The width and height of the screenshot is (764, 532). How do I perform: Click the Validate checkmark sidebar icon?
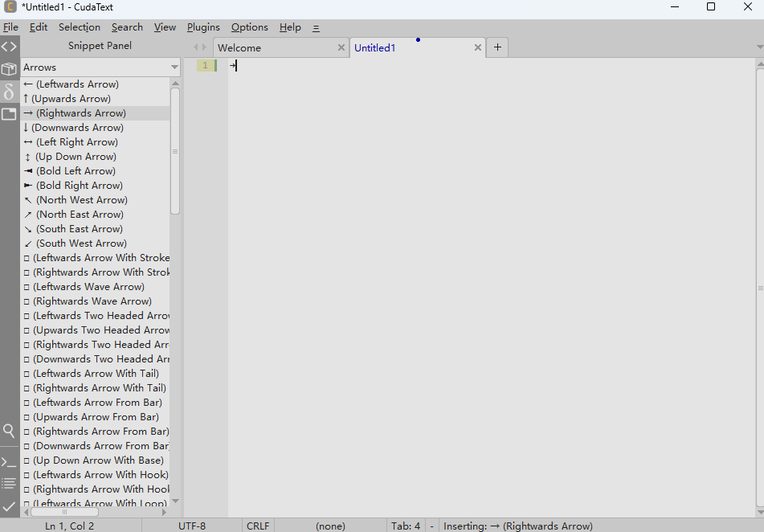pos(9,506)
